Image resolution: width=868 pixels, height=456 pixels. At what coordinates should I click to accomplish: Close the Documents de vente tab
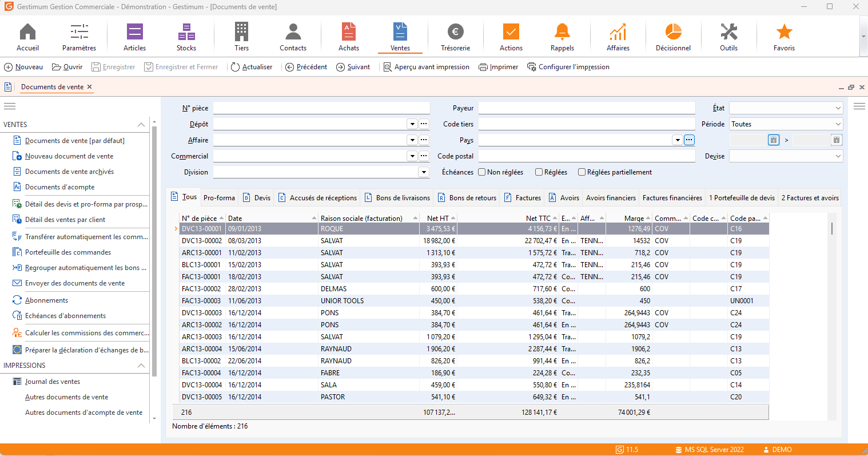pyautogui.click(x=90, y=87)
